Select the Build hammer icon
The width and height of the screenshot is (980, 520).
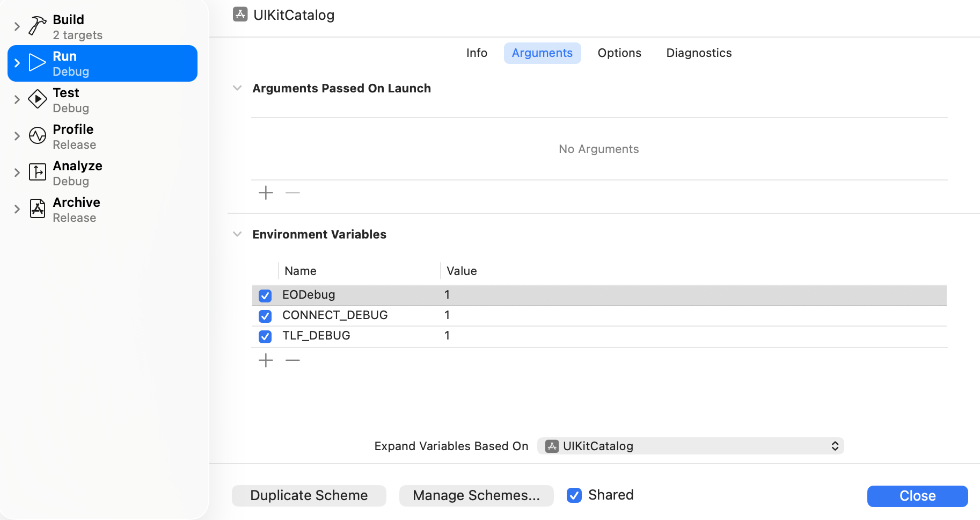36,25
